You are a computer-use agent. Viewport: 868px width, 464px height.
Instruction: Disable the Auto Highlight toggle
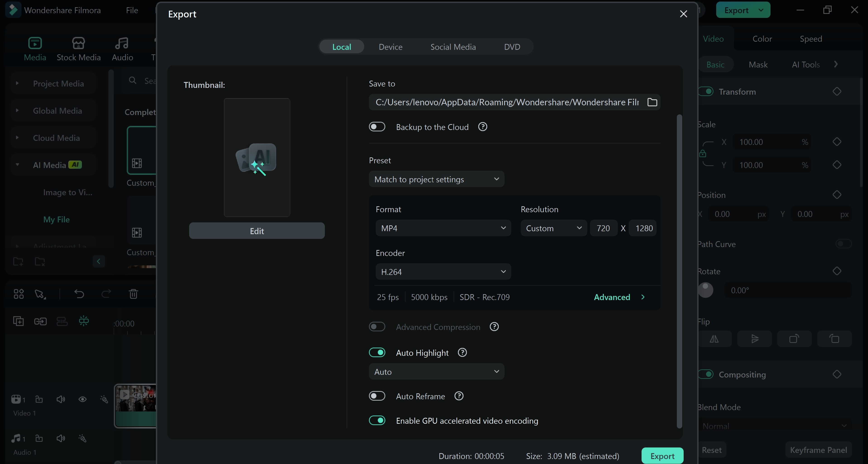(x=377, y=352)
